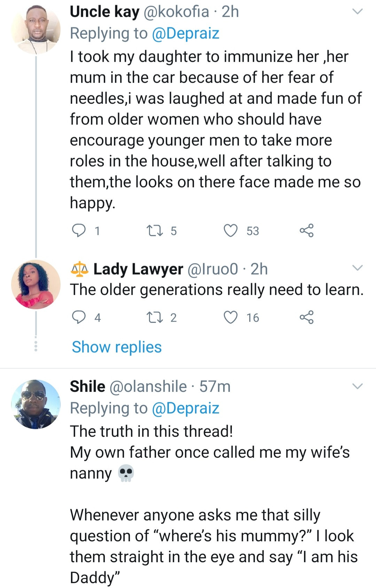Reply to Uncle kay's tweet
Screen dimensions: 376x588
[79, 231]
